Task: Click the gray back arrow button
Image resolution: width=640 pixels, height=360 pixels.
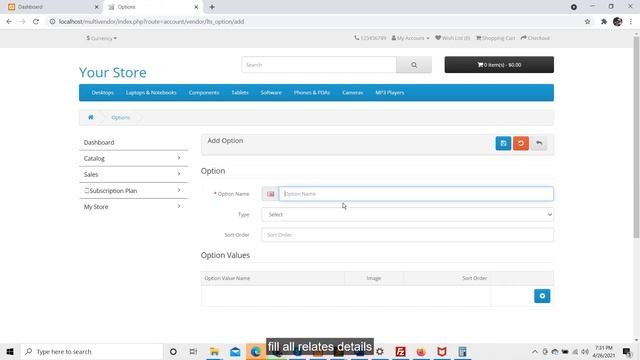Action: (x=539, y=143)
